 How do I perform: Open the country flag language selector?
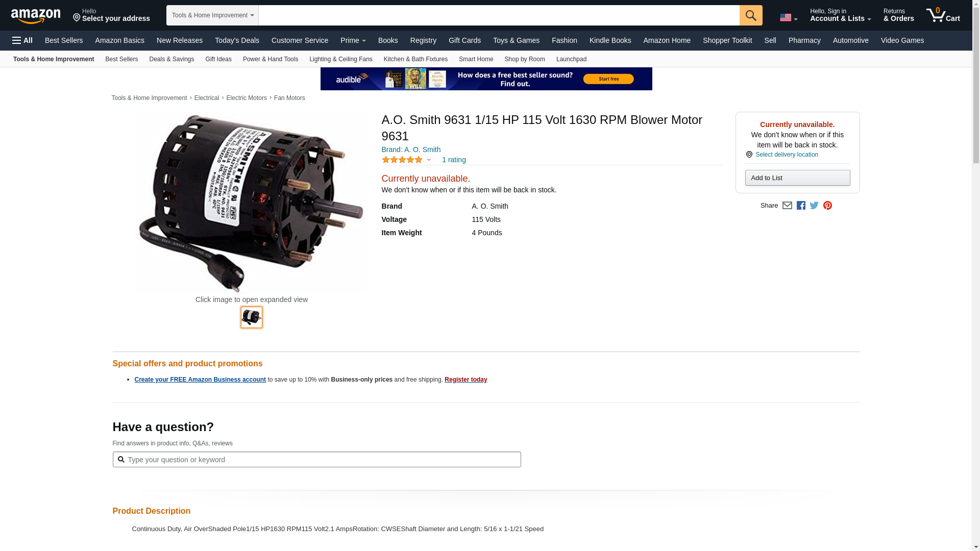788,18
